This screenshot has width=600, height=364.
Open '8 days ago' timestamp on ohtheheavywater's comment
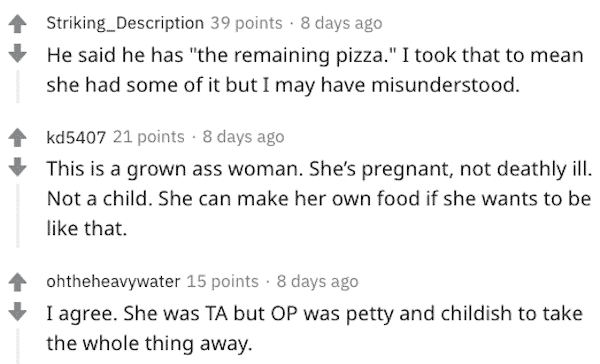click(318, 282)
